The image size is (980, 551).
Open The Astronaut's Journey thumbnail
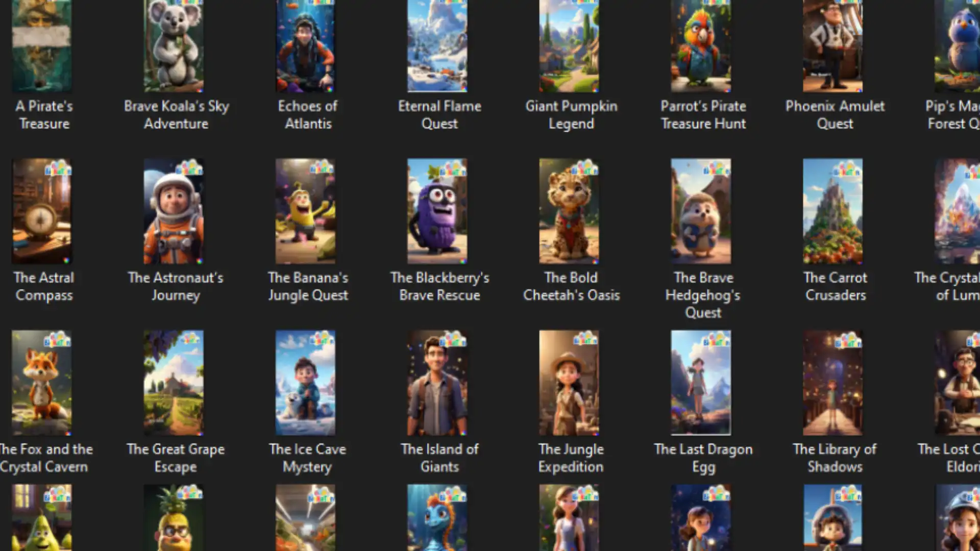(174, 211)
